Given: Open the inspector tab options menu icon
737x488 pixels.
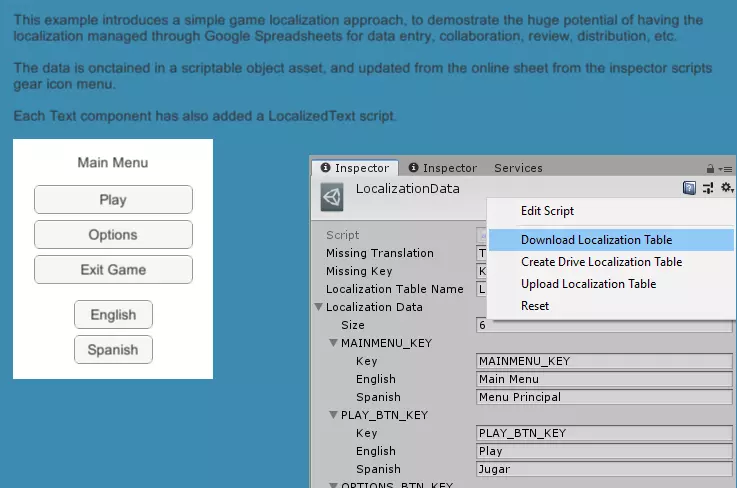Looking at the screenshot, I should [726, 169].
